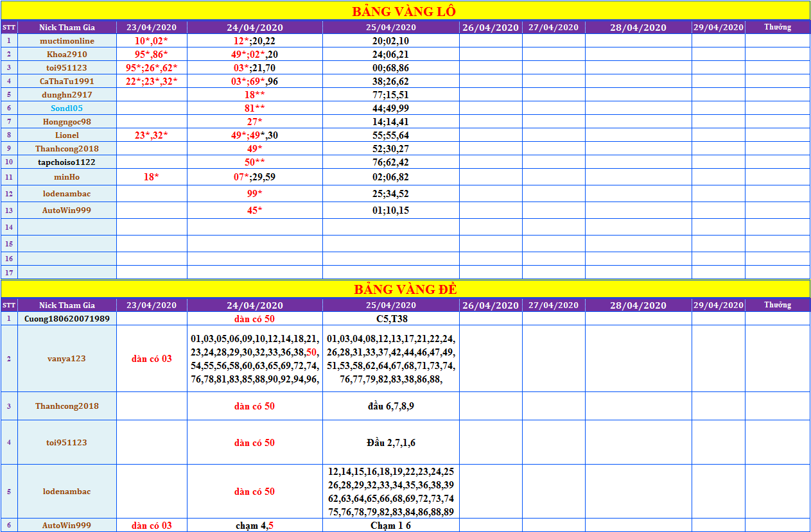Click '26/04/2020' header in the Đề table
The image size is (811, 532).
tap(491, 305)
